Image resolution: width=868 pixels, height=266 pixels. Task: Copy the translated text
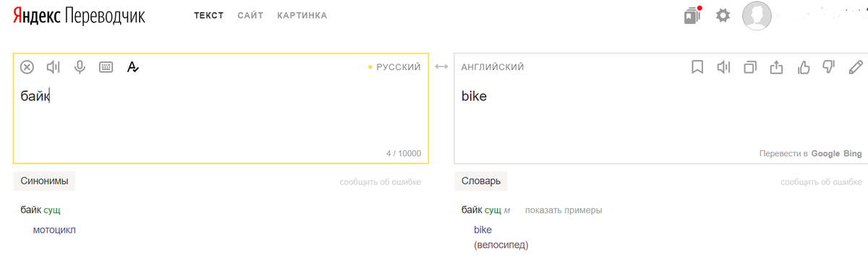tap(750, 67)
